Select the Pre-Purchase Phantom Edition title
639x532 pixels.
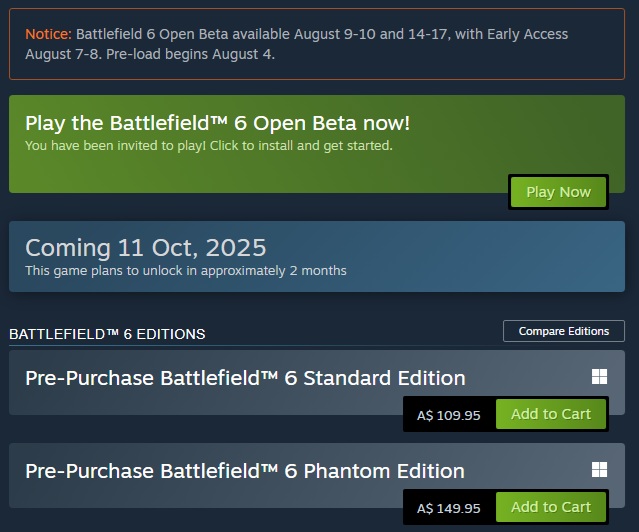click(245, 471)
